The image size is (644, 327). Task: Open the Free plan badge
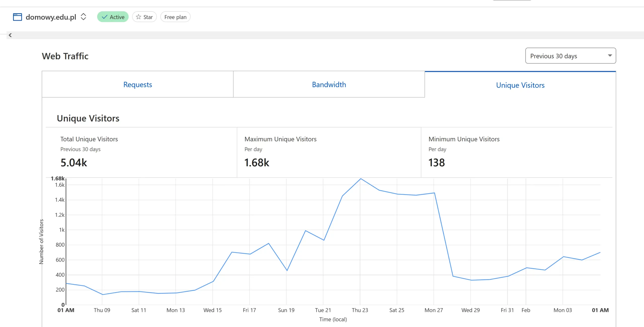pos(175,17)
